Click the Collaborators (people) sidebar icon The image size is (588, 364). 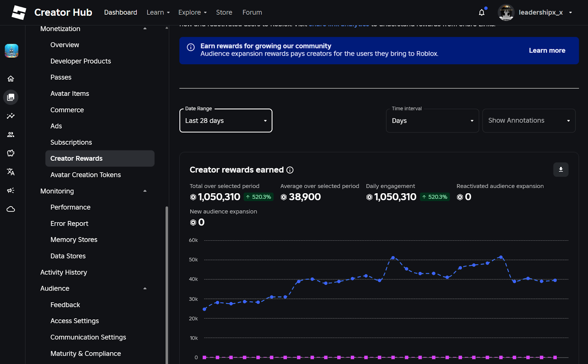coord(11,134)
